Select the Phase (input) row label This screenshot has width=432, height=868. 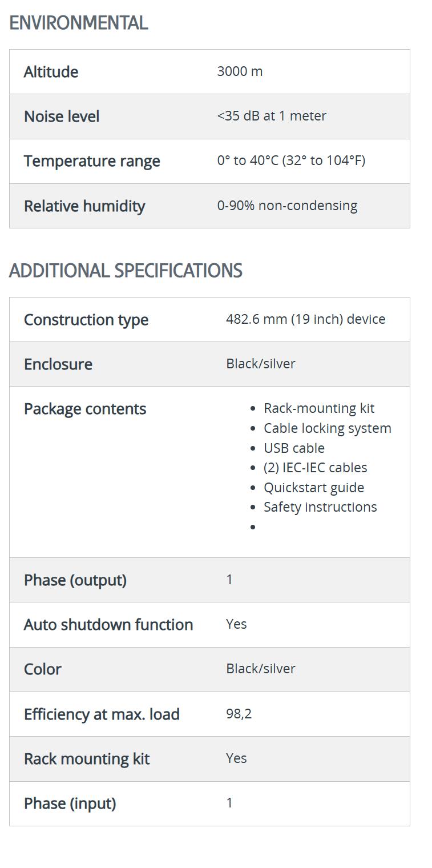[70, 803]
